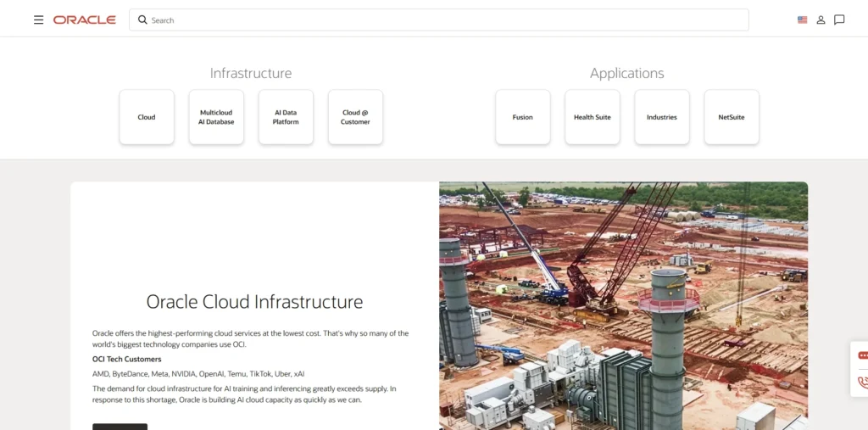Image resolution: width=868 pixels, height=430 pixels.
Task: Open the floating red chat widget
Action: (x=862, y=355)
